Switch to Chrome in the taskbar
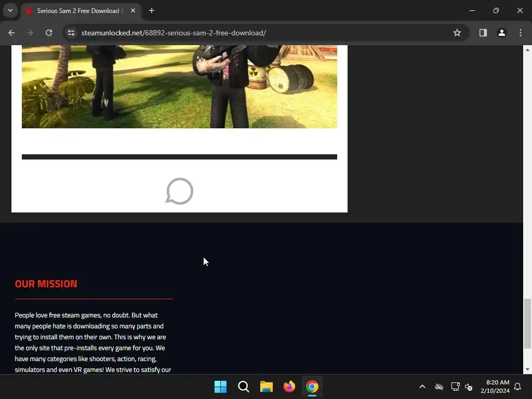Image resolution: width=532 pixels, height=399 pixels. pyautogui.click(x=312, y=387)
